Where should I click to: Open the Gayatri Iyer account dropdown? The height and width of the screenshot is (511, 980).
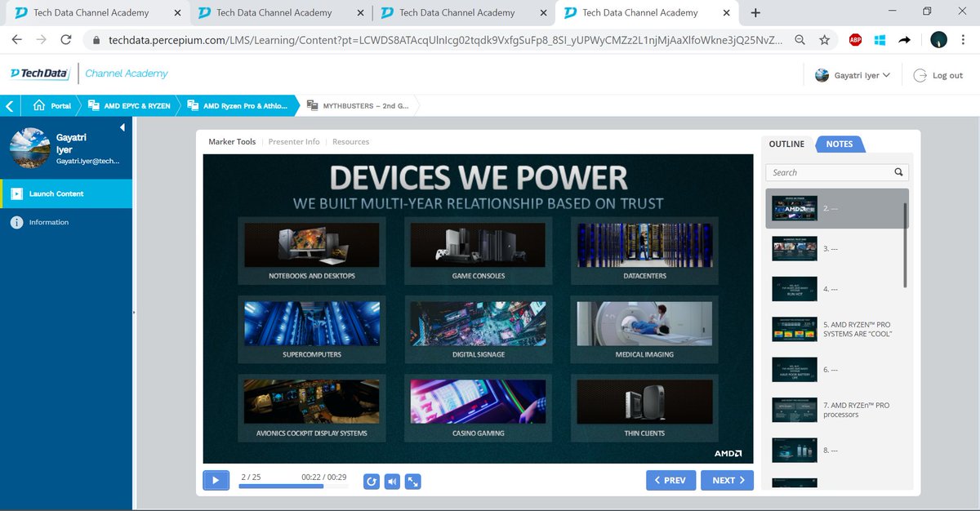coord(853,75)
